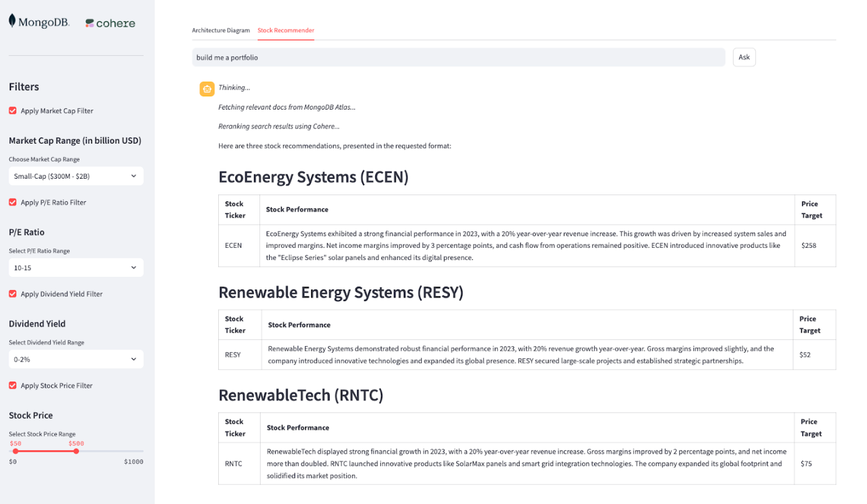Click the Small-Cap ($300M - $2B) selection
This screenshot has height=504, width=867.
[75, 176]
